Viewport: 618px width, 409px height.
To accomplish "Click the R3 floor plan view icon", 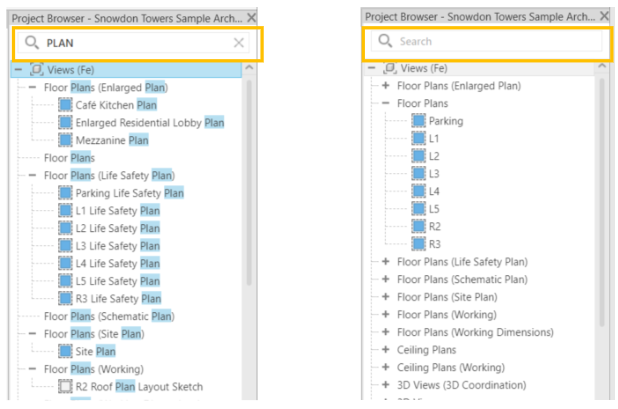I will click(419, 243).
